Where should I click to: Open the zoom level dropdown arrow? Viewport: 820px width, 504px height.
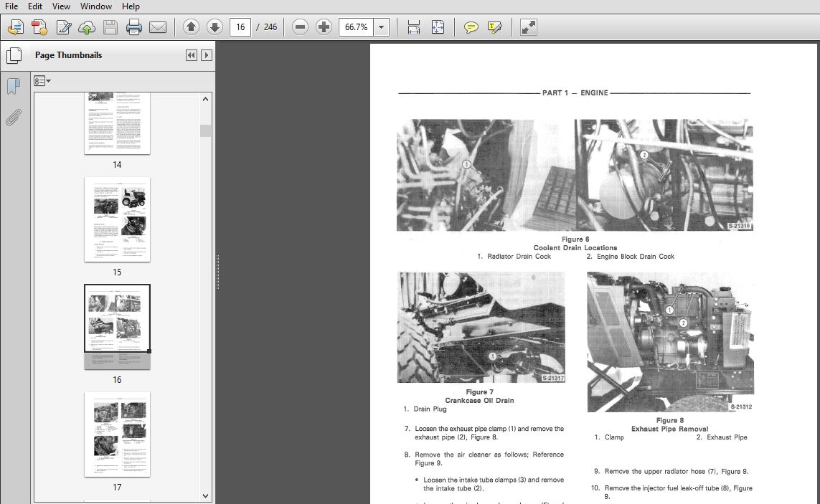click(x=382, y=27)
